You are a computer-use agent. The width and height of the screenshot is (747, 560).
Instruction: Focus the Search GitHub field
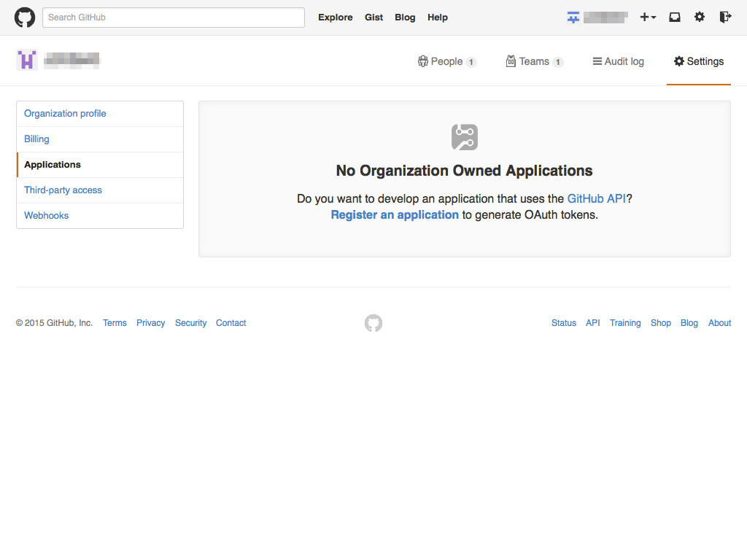[174, 17]
